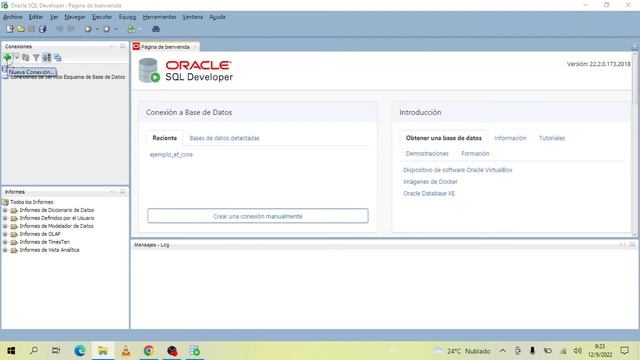Viewport: 640px width, 360px height.
Task: Click the schema browser icon in Conexiones
Action: 47,58
